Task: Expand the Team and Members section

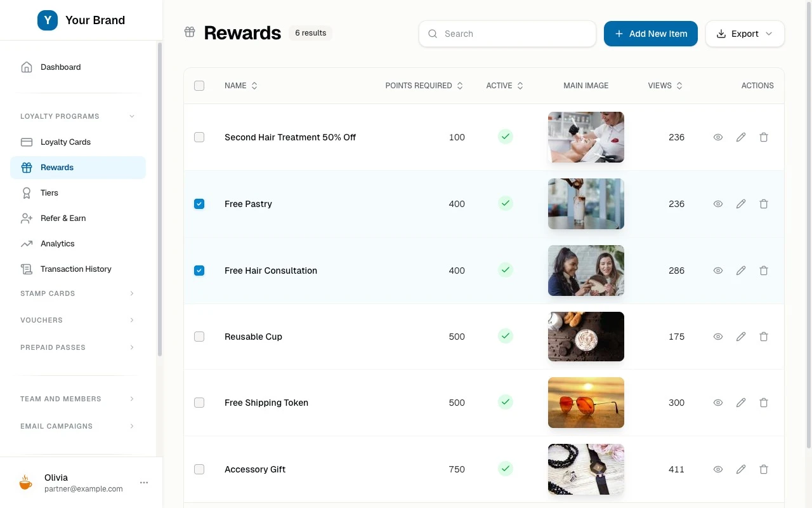Action: point(78,399)
